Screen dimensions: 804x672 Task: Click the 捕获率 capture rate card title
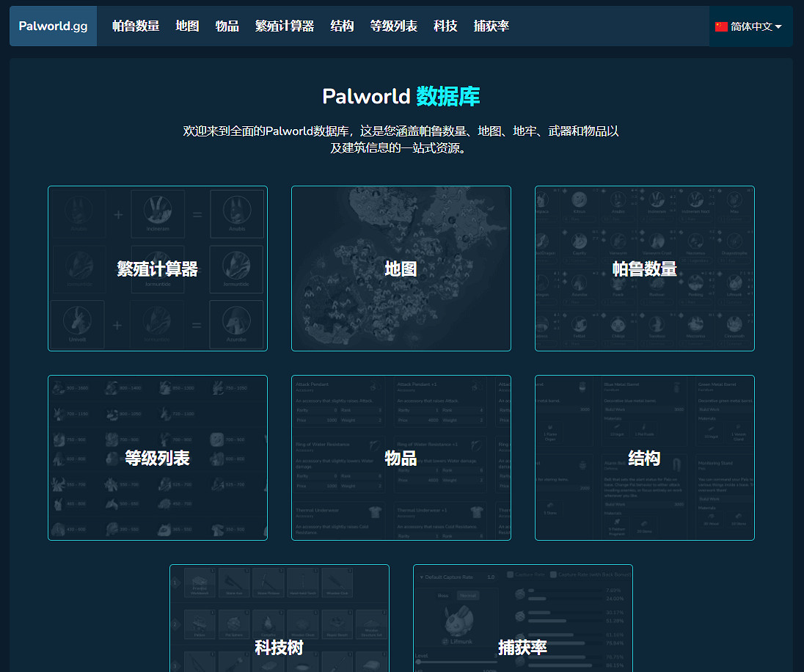[x=523, y=647]
